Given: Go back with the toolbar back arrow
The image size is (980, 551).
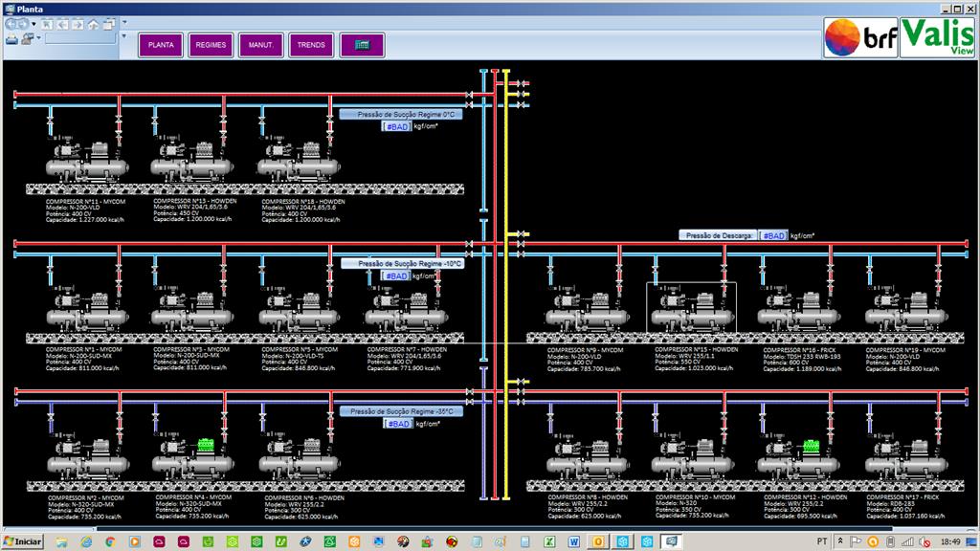Looking at the screenshot, I should tap(11, 24).
